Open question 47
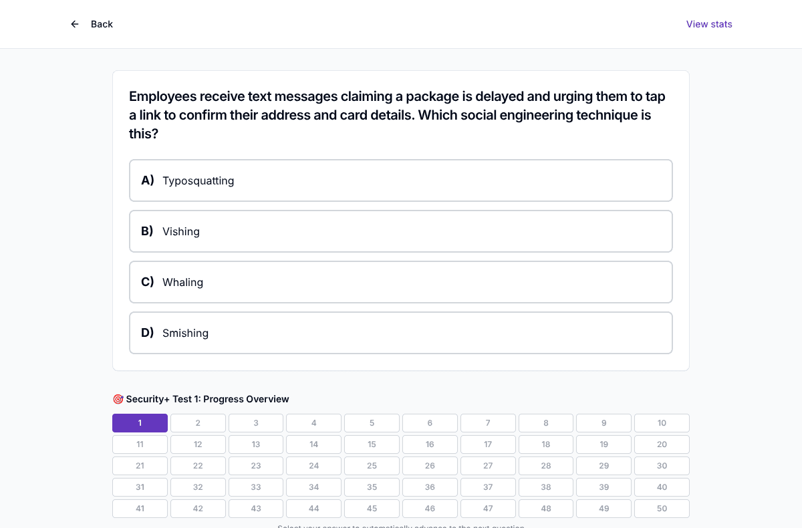 488,509
